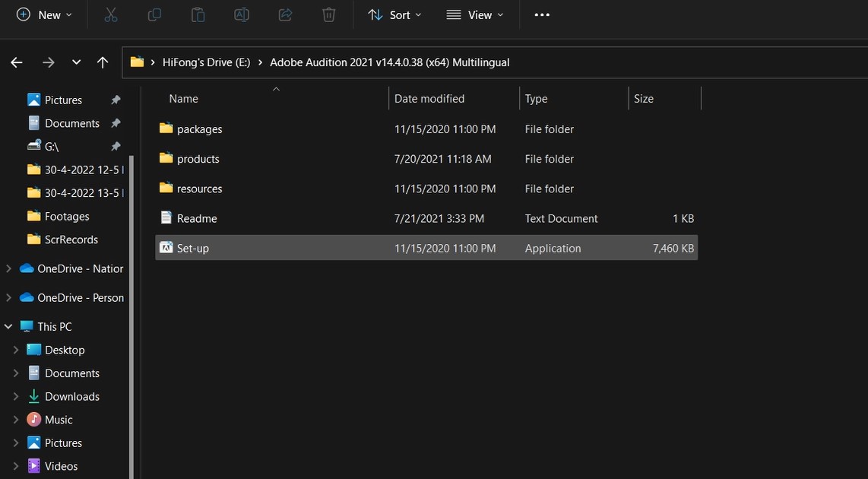The width and height of the screenshot is (868, 479).
Task: Select the Readme text document
Action: (x=197, y=219)
